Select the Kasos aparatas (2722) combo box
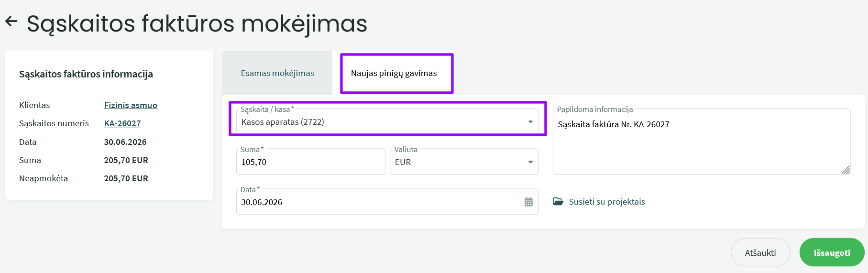This screenshot has height=273, width=868. (x=387, y=121)
